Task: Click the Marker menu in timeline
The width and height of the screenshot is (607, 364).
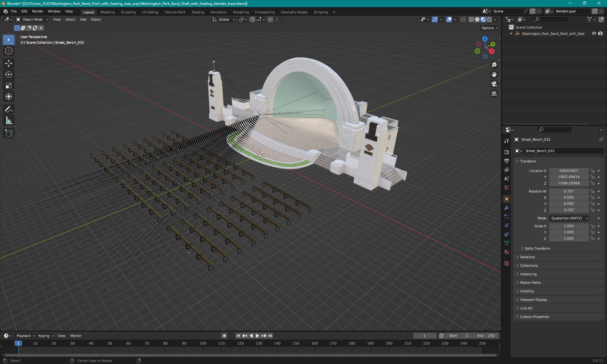Action: pyautogui.click(x=76, y=336)
